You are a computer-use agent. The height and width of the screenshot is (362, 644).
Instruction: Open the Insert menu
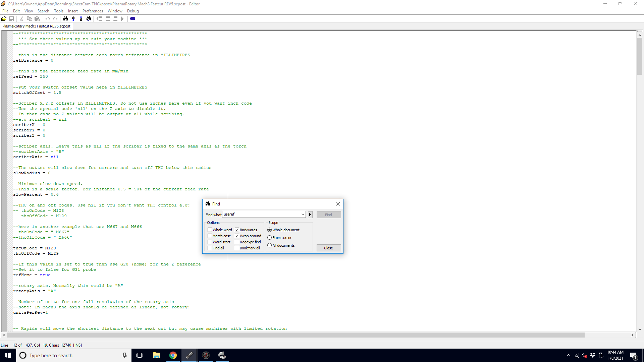tap(73, 11)
